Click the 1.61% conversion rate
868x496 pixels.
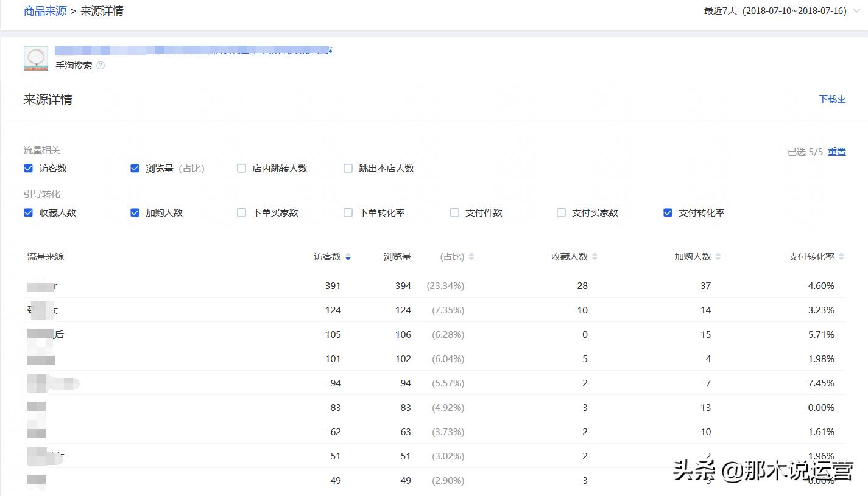tap(821, 432)
